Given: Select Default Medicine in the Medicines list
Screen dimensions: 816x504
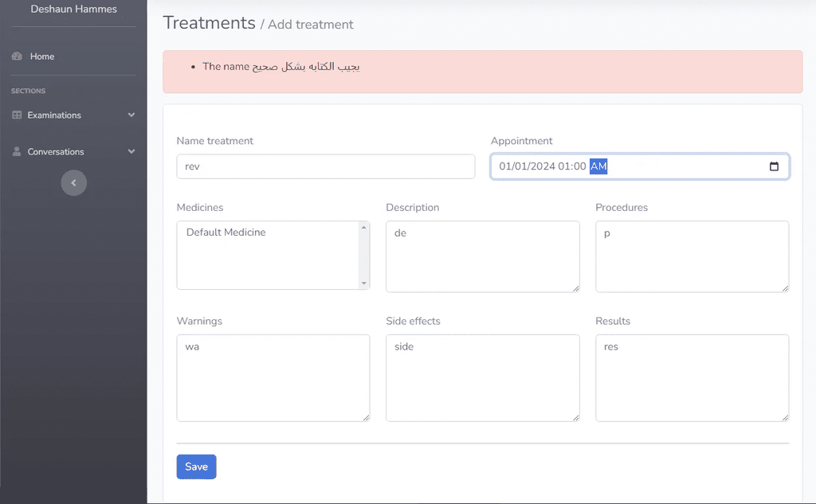Looking at the screenshot, I should pos(226,232).
